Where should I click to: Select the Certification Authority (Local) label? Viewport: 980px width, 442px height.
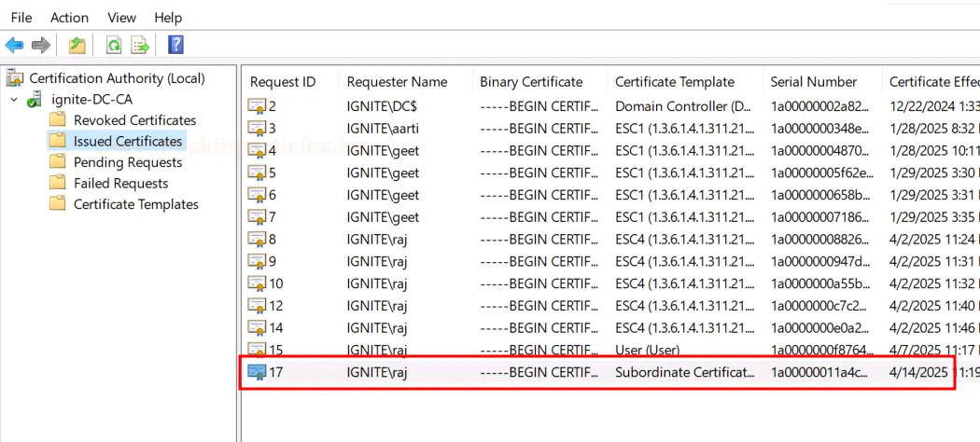(117, 78)
